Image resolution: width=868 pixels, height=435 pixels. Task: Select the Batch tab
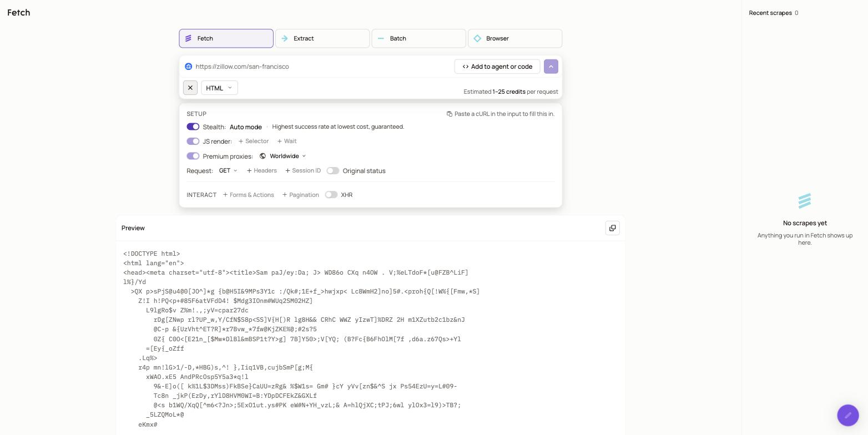point(419,38)
